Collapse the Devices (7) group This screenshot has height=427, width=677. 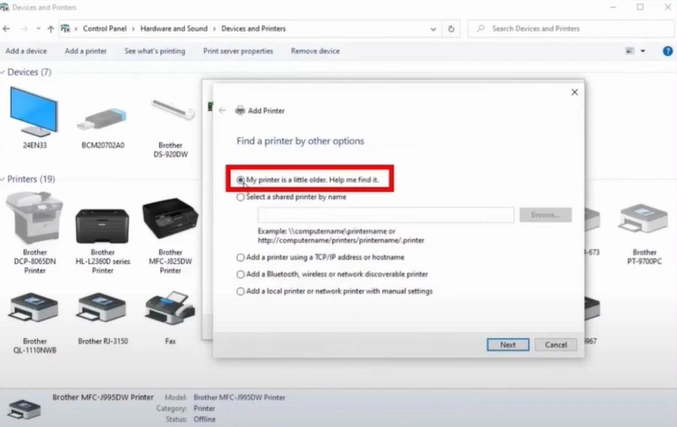click(x=4, y=72)
